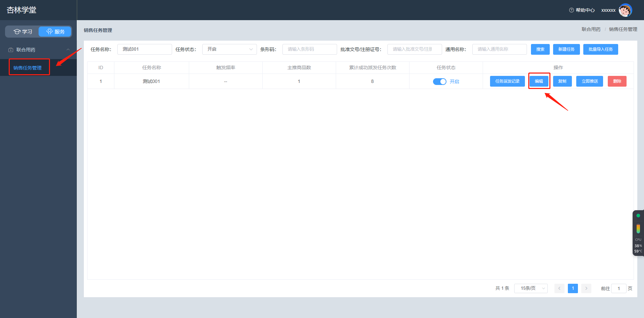Click the xxxxxx username text
Image resolution: width=644 pixels, height=318 pixels.
[x=608, y=10]
